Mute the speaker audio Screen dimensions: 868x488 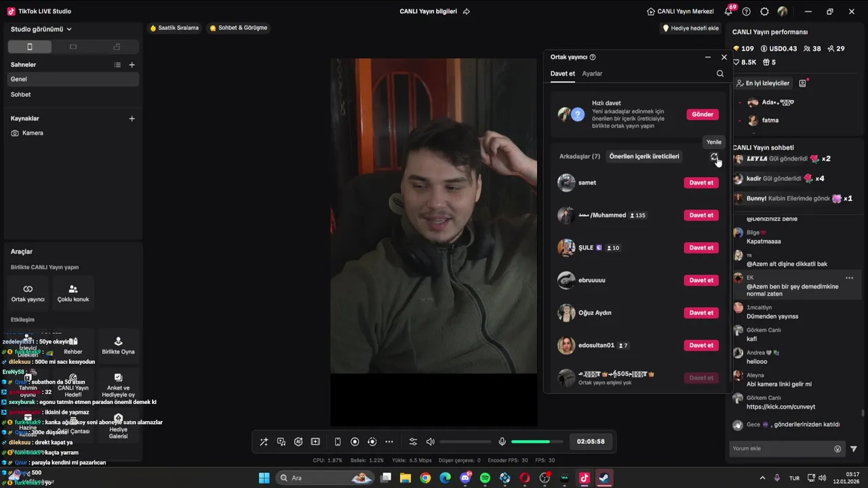(x=430, y=442)
